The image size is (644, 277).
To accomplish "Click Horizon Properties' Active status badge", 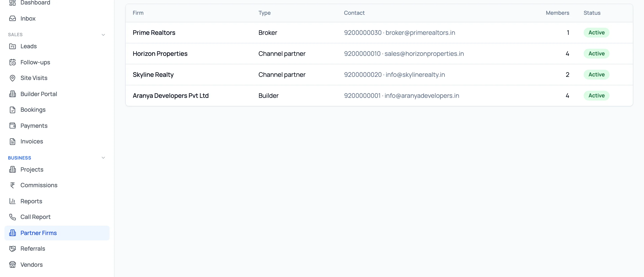I will pyautogui.click(x=597, y=53).
